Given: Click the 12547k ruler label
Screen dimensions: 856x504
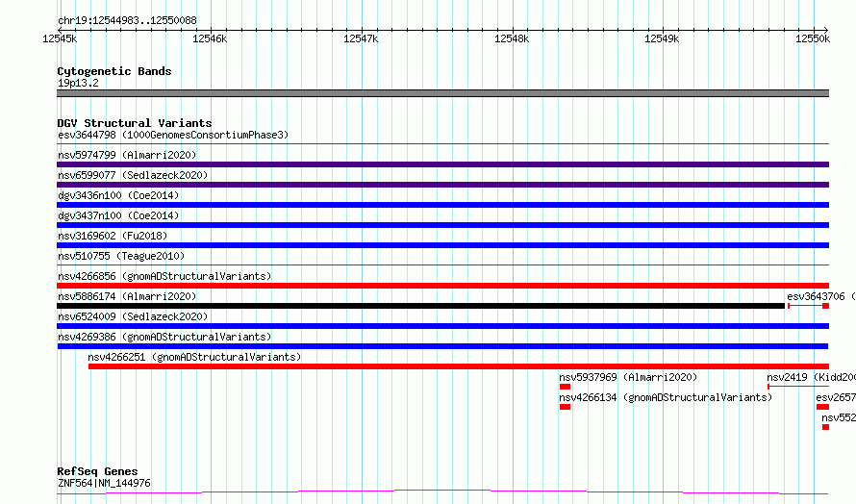Looking at the screenshot, I should click(x=361, y=38).
